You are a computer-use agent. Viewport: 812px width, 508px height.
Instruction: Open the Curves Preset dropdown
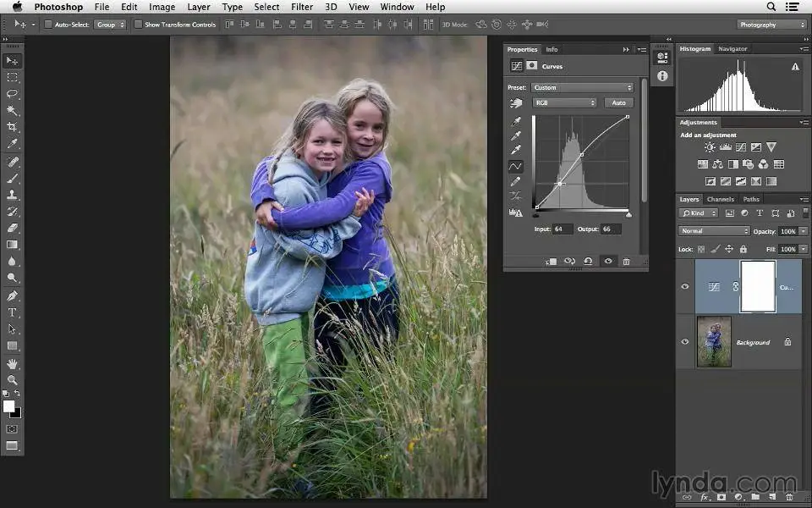(582, 87)
